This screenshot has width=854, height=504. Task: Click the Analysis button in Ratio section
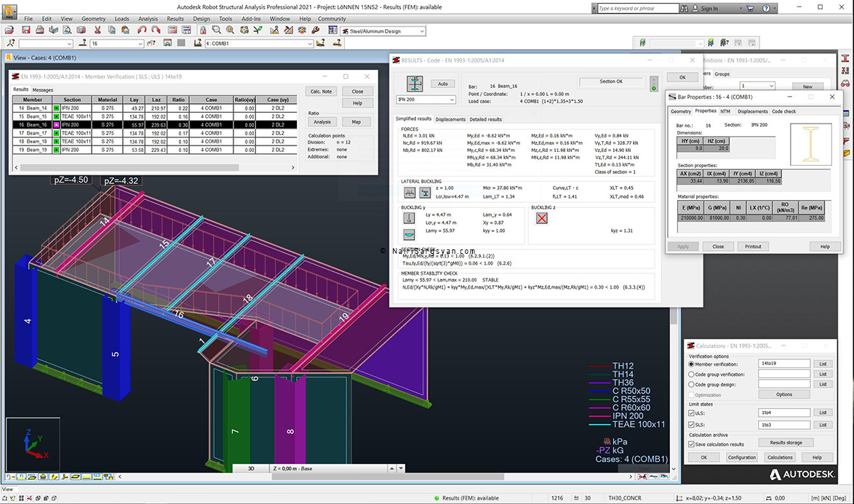(322, 122)
